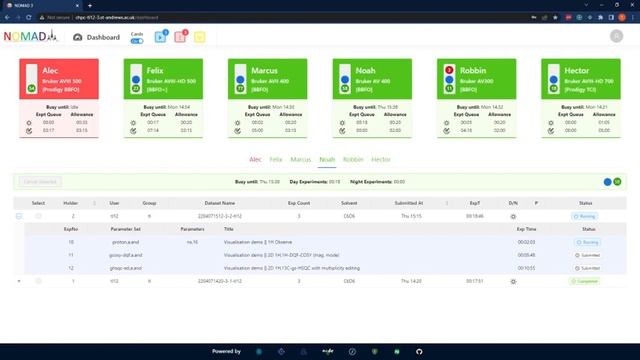
Task: Click the day sun icon in Hector card
Action: coord(551,122)
